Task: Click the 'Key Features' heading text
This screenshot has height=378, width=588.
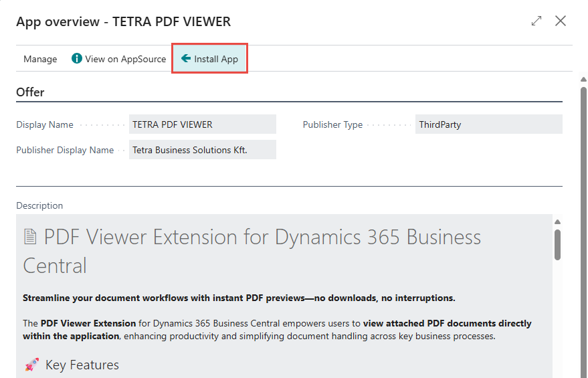Action: pyautogui.click(x=82, y=365)
